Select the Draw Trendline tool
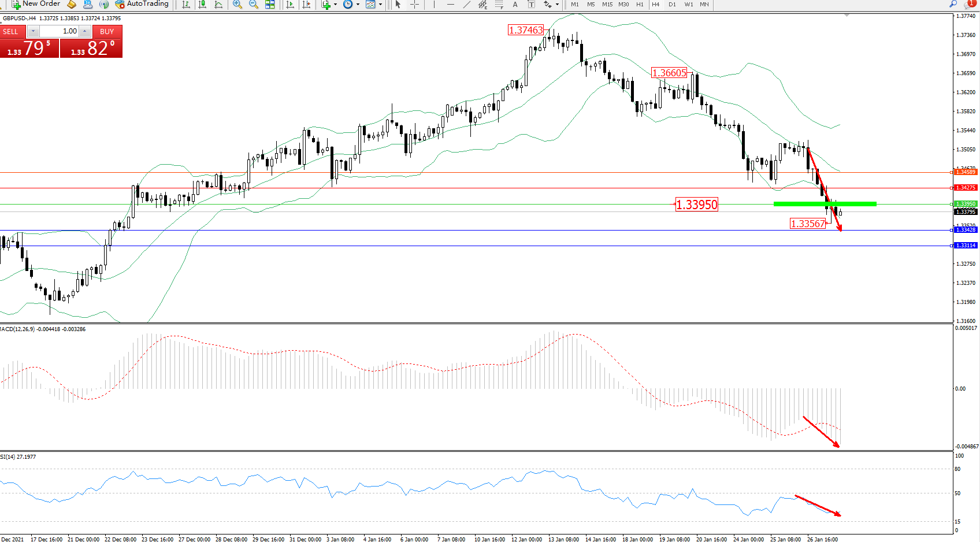The image size is (980, 542). pyautogui.click(x=466, y=4)
